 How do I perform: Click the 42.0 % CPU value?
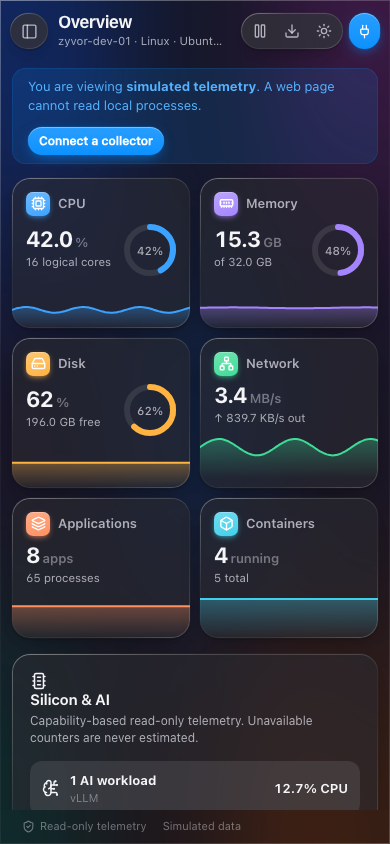tap(57, 240)
